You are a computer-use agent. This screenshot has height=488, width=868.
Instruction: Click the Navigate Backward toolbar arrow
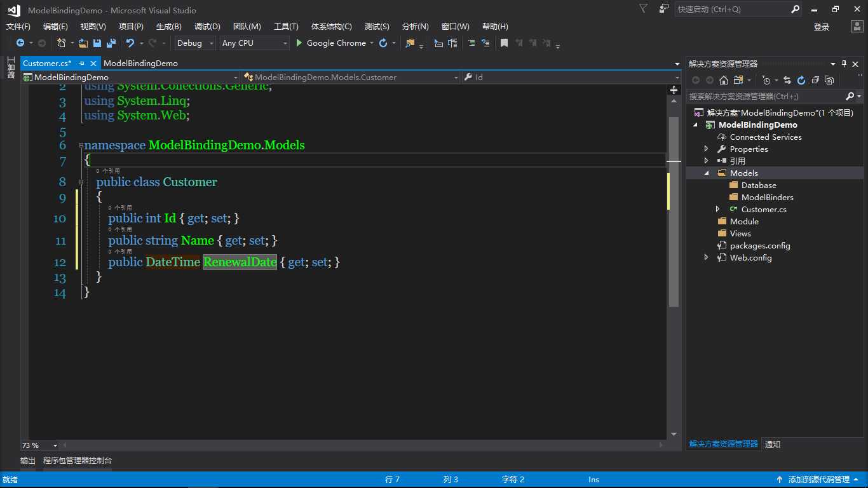point(20,43)
